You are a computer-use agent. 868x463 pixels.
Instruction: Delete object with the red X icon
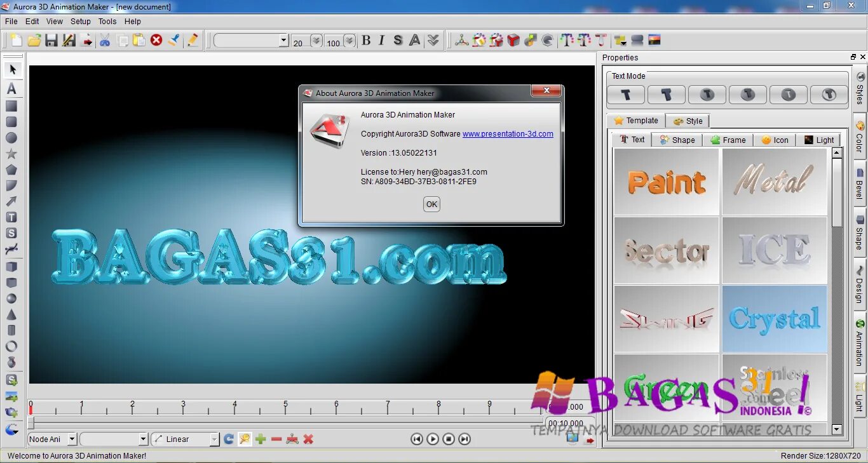[x=156, y=41]
